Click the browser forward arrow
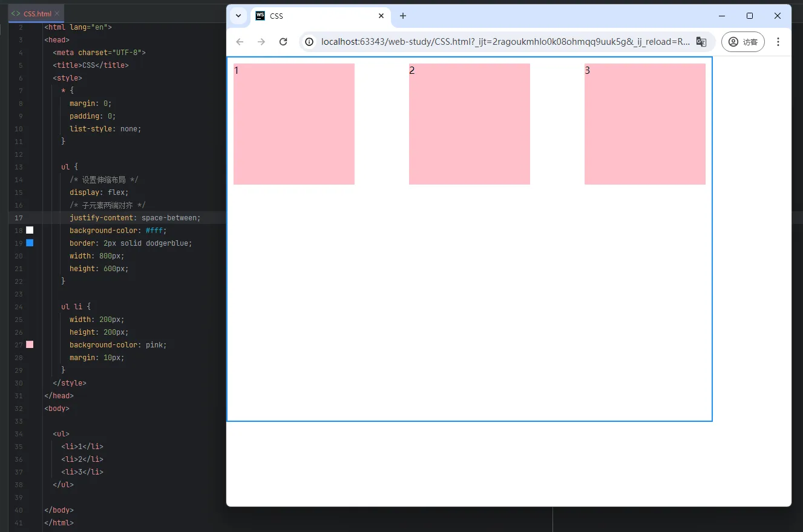 (261, 42)
